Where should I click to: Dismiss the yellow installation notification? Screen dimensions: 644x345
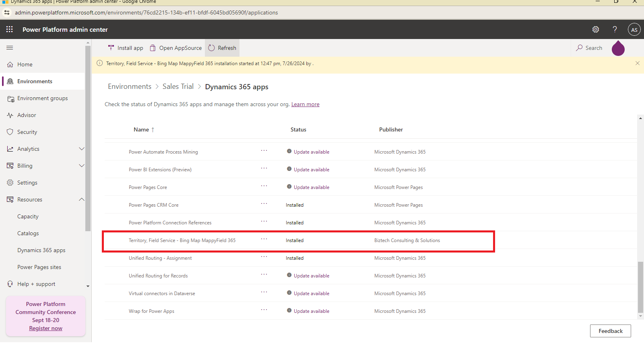pyautogui.click(x=638, y=63)
